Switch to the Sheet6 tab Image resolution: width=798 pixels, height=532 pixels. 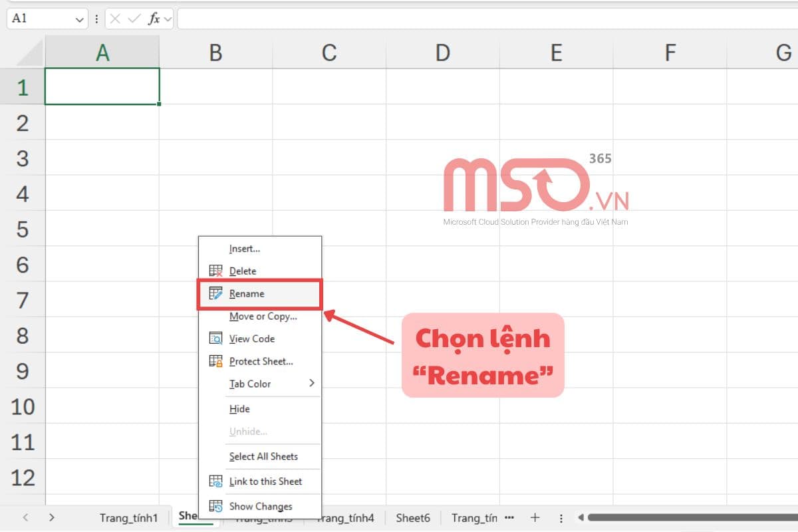[413, 517]
